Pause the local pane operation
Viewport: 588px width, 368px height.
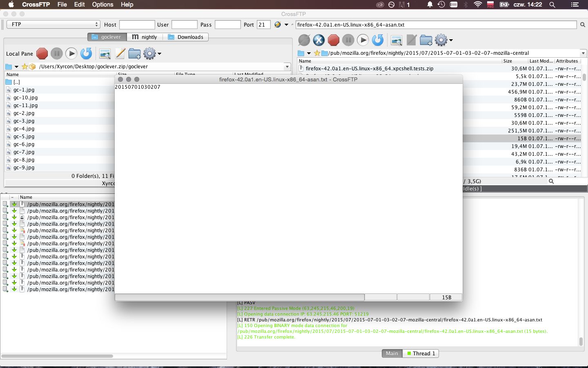point(57,54)
